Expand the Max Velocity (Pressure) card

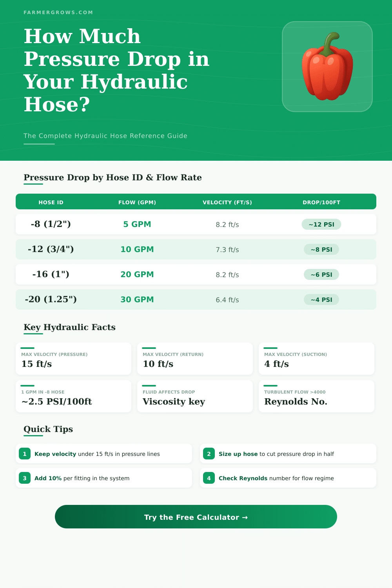[73, 359]
